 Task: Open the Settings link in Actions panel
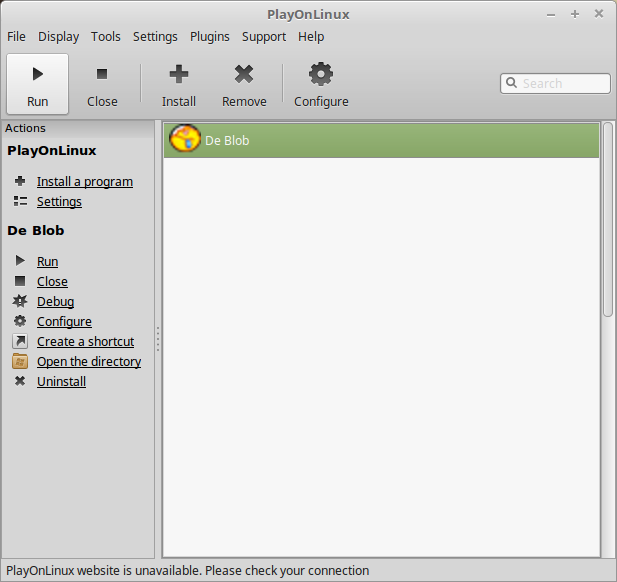pos(59,202)
